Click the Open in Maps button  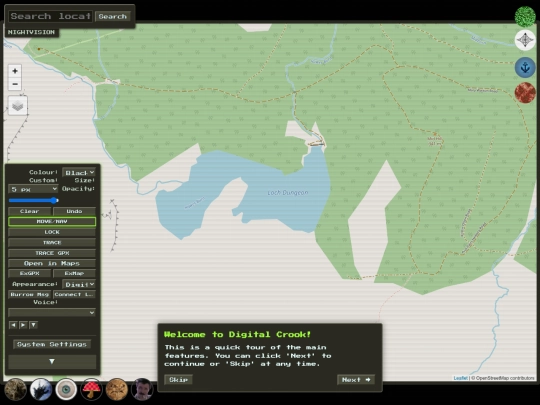point(52,263)
